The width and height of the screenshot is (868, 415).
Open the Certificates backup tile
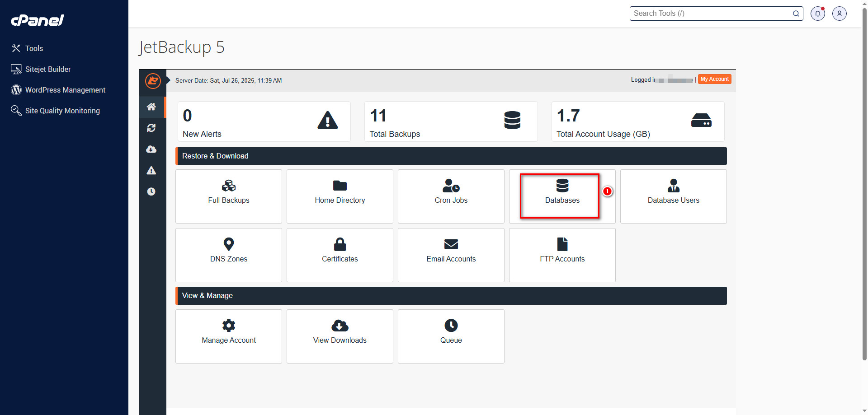340,255
